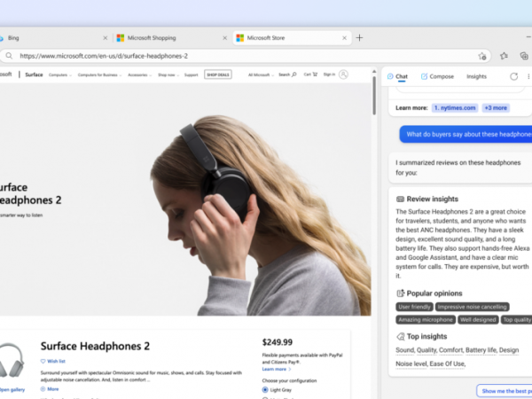The width and height of the screenshot is (532, 399).
Task: Select the User friendly opinion tag
Action: 414,307
